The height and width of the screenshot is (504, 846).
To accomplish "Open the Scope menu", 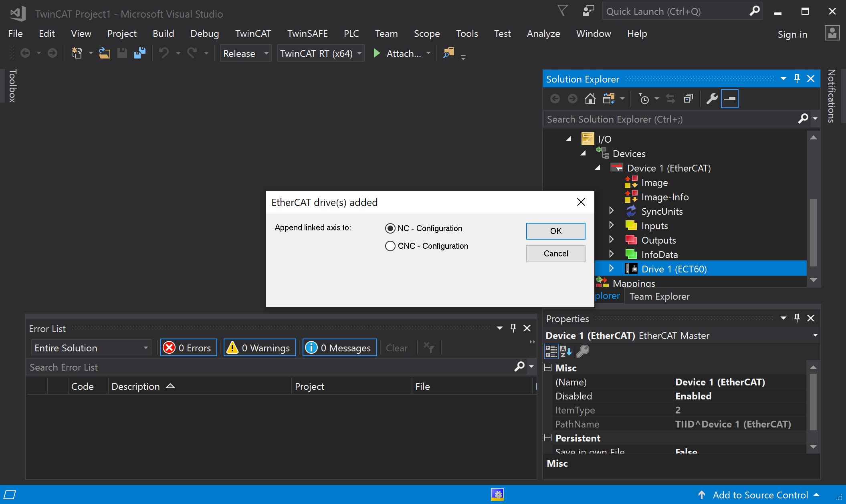I will [x=427, y=34].
